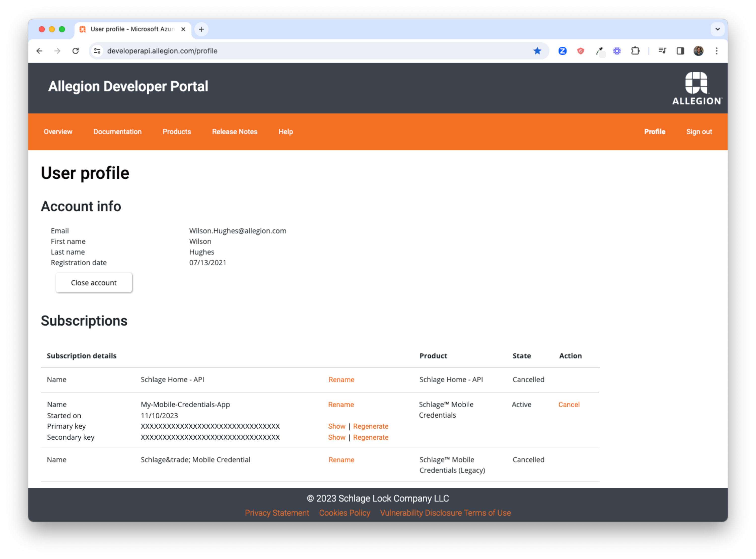Image resolution: width=756 pixels, height=559 pixels.
Task: Click the Subscription details column header
Action: 82,356
